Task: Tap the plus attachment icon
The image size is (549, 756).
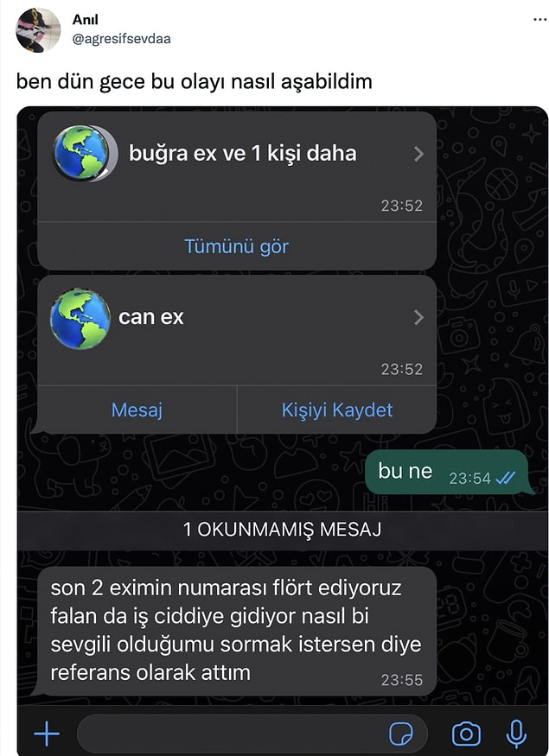Action: 47,734
